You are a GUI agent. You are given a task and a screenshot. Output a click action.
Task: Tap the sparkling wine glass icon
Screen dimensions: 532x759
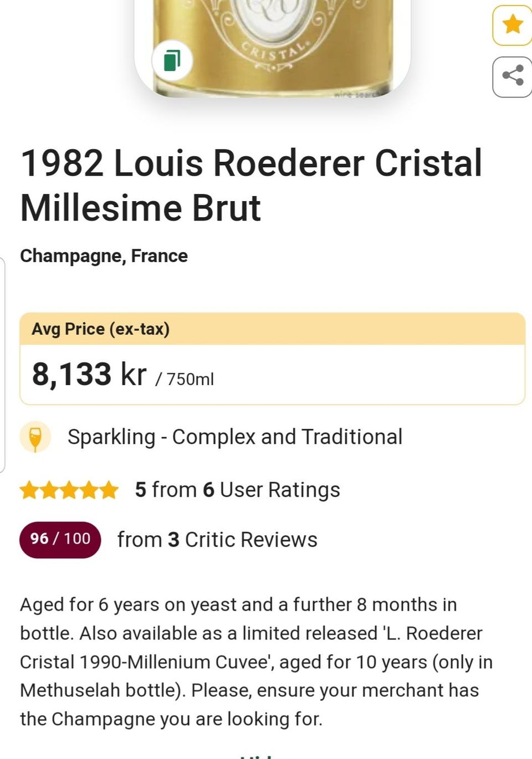click(35, 437)
